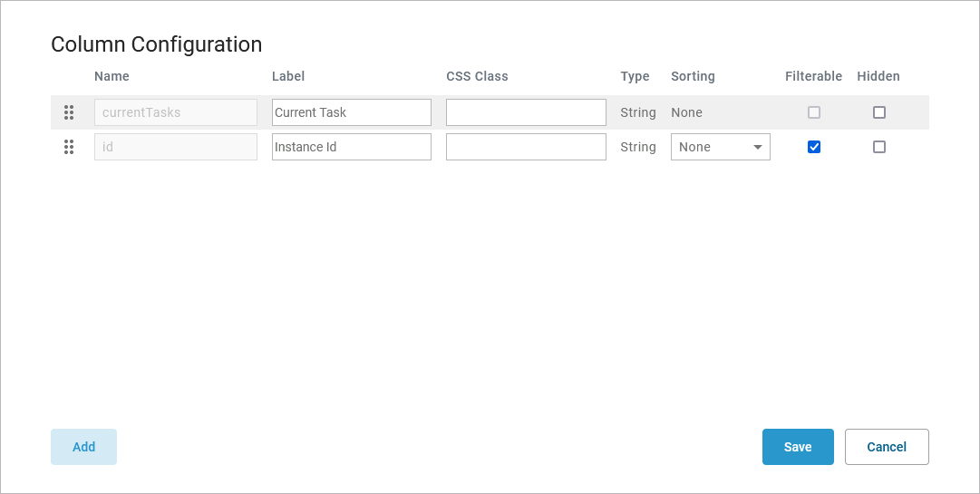Toggle the Hidden checkbox for the id row
This screenshot has width=980, height=494.
pyautogui.click(x=878, y=147)
